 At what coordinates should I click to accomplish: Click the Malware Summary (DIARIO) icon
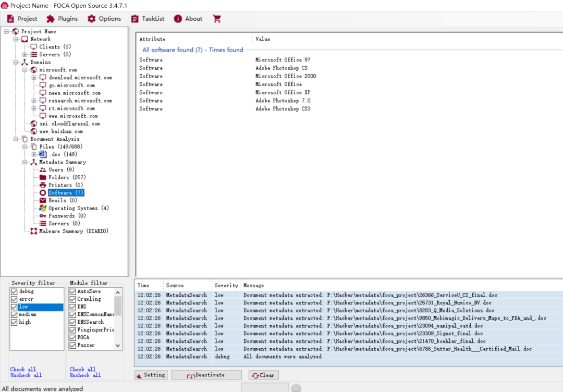point(34,231)
